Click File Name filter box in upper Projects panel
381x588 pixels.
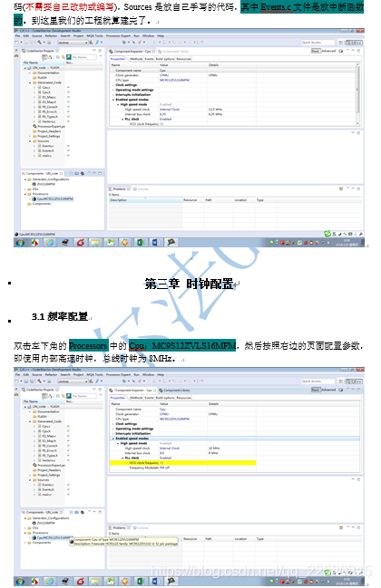coord(84,57)
